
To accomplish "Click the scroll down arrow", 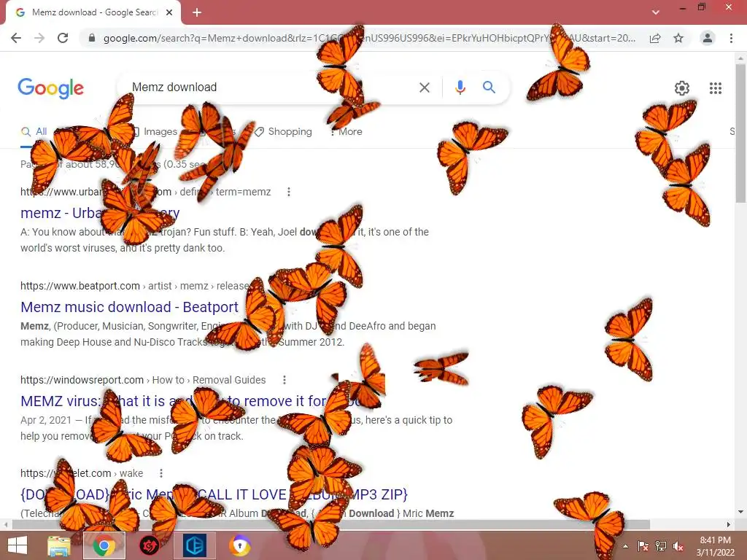I will click(x=740, y=512).
